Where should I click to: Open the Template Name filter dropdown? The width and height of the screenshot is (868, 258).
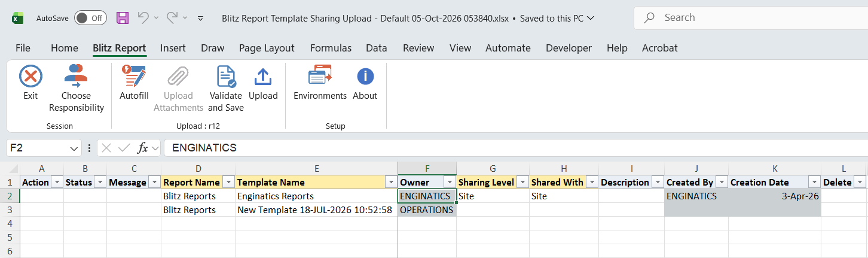coord(391,182)
